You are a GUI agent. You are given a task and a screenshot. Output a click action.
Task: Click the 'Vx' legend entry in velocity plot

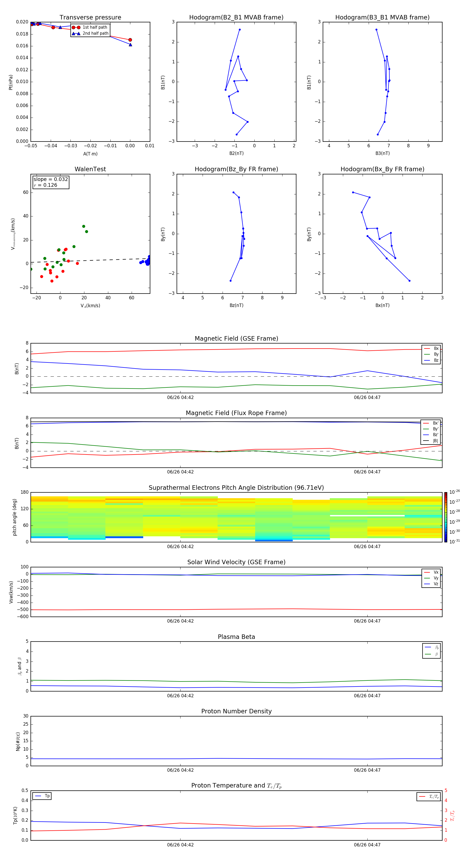point(431,572)
